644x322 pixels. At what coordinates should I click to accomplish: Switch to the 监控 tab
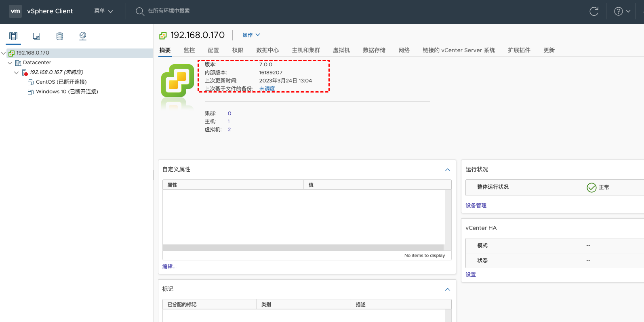tap(189, 50)
